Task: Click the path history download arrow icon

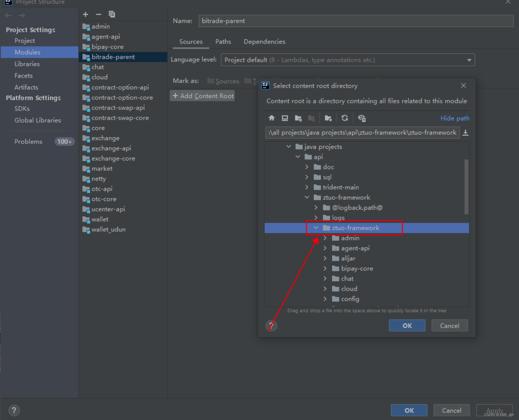Action: 465,133
